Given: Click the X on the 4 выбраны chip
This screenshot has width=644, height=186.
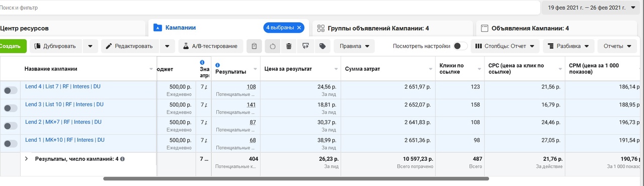Looking at the screenshot, I should click(299, 28).
